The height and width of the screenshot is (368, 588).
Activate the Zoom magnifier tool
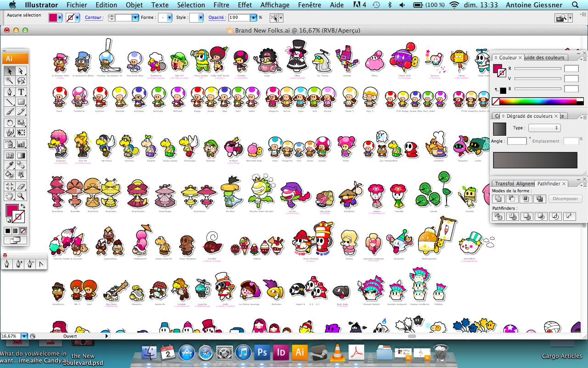(x=21, y=196)
